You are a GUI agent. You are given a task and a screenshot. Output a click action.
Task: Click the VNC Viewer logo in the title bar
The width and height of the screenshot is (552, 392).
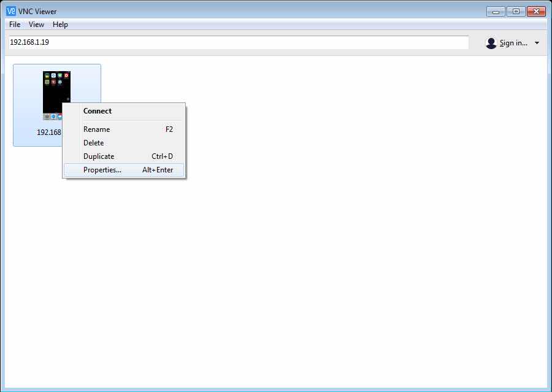click(x=11, y=11)
